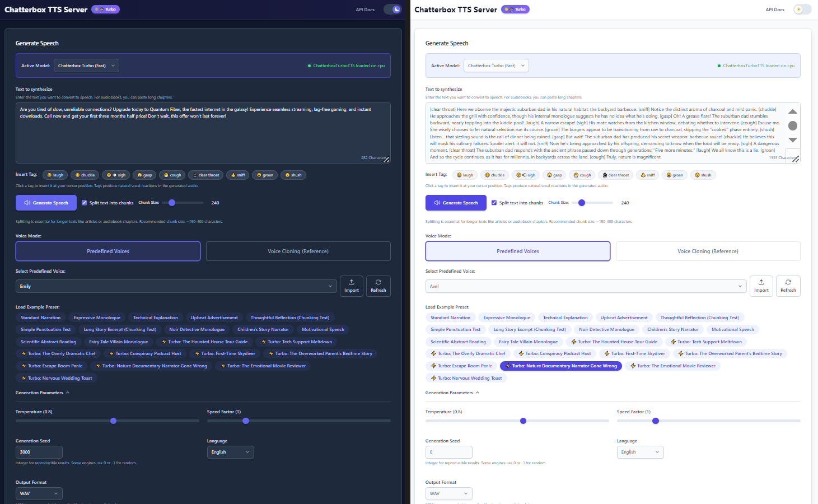Uncheck Split text into chunks in dark-theme pane
Image resolution: width=818 pixels, height=504 pixels.
pos(84,203)
